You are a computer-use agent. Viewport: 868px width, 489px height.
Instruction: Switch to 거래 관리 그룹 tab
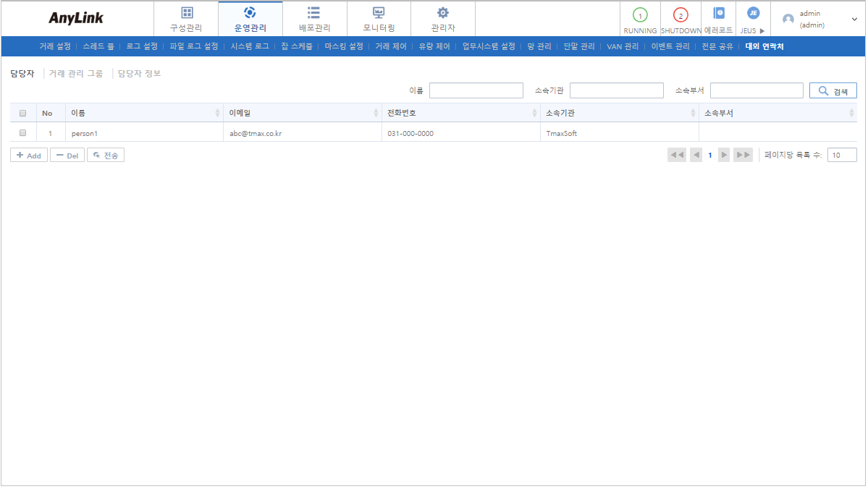click(75, 74)
